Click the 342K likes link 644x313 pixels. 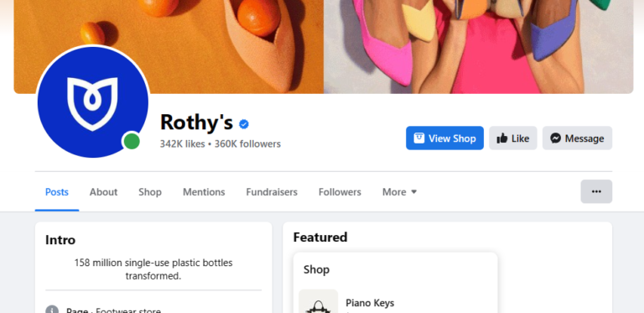pyautogui.click(x=182, y=143)
